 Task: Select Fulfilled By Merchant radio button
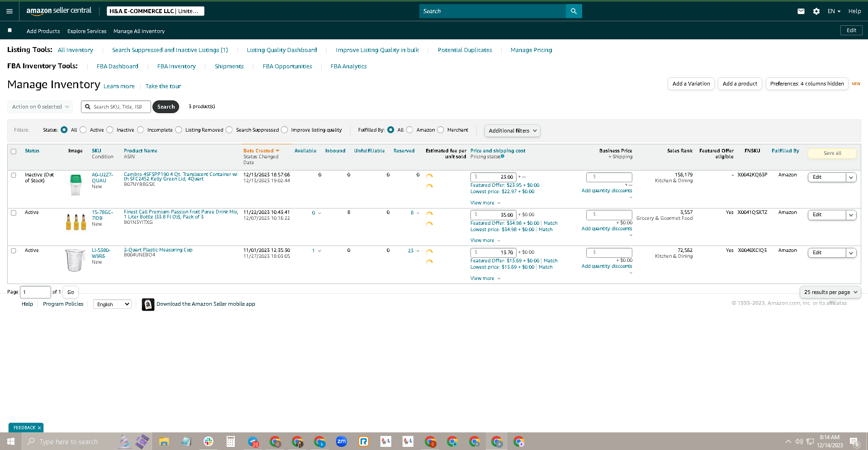[441, 130]
